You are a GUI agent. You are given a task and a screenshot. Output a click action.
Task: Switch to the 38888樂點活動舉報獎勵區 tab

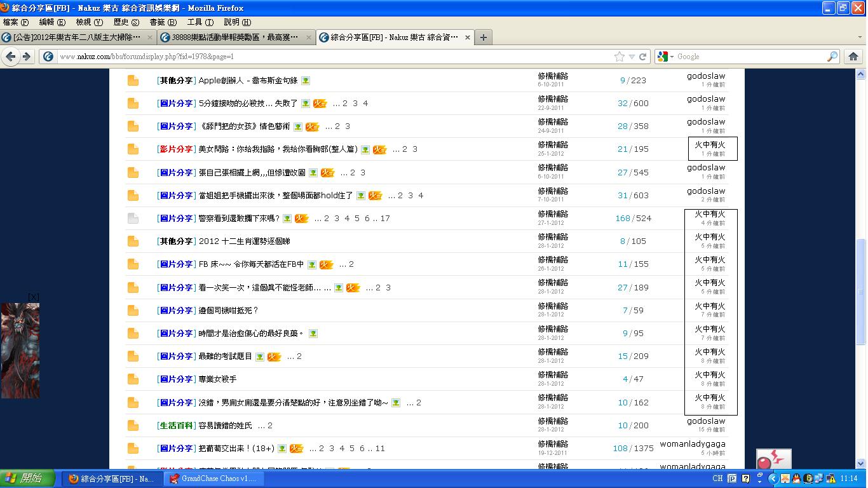coord(235,37)
